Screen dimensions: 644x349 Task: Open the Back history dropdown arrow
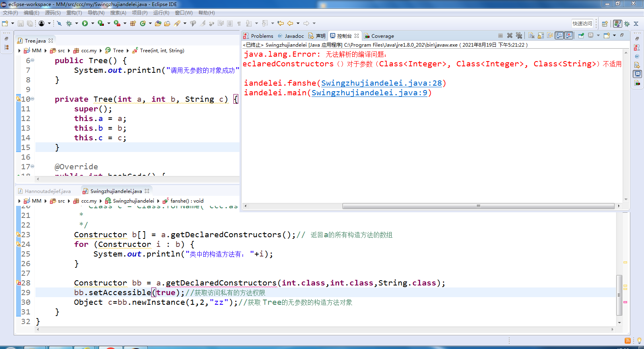tap(298, 23)
